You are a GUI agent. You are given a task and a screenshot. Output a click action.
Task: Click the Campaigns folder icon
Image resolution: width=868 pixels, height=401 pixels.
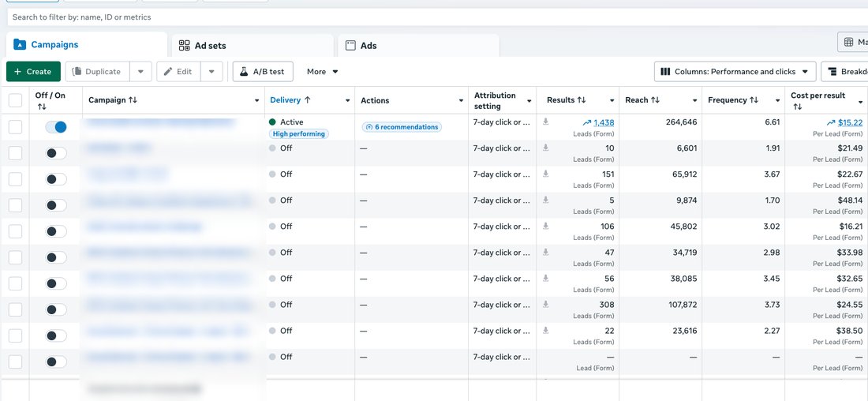tap(20, 45)
